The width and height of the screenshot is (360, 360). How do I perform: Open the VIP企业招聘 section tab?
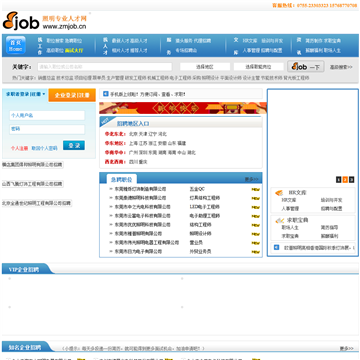coord(24,269)
